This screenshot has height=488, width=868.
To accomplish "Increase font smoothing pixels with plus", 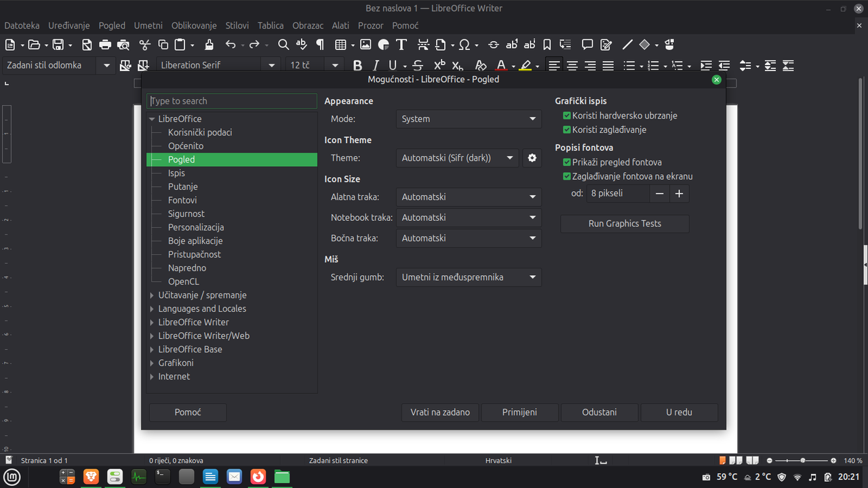I will [679, 194].
